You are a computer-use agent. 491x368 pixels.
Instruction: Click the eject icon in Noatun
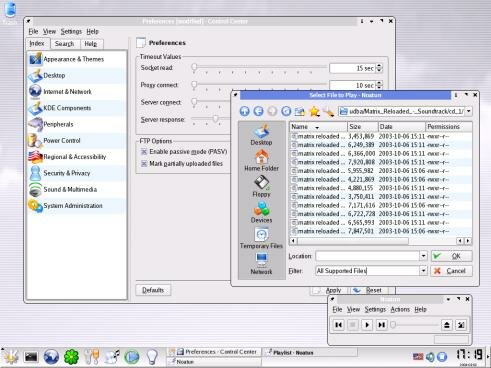point(447,325)
